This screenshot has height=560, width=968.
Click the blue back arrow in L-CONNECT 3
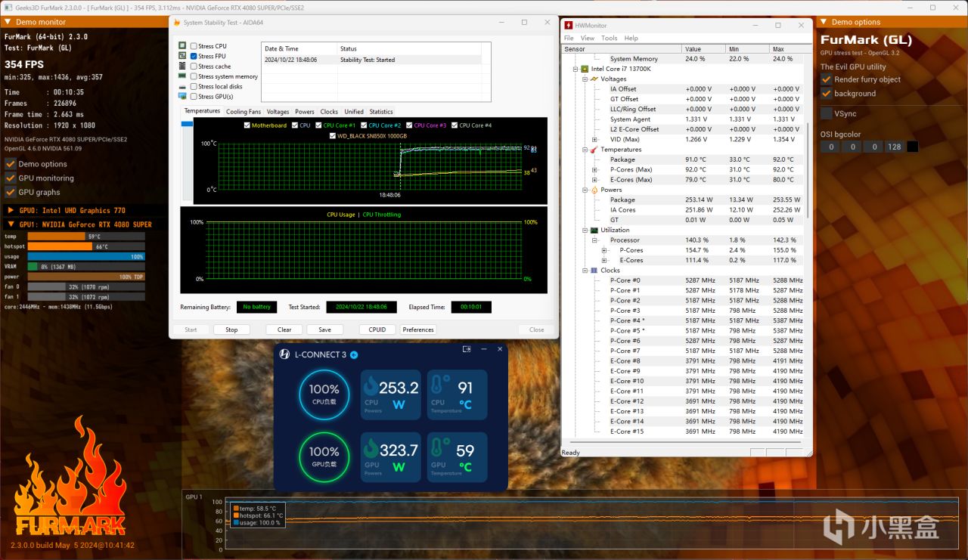point(354,354)
